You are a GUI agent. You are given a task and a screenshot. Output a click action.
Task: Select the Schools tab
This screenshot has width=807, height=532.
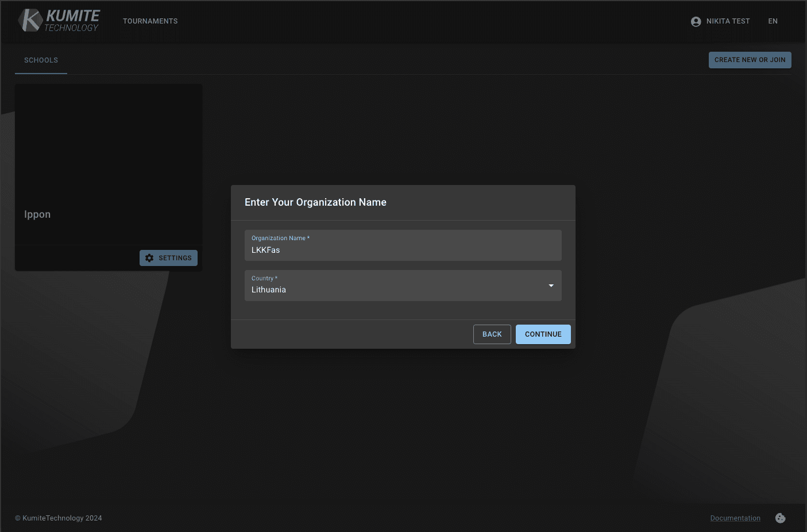pyautogui.click(x=41, y=60)
